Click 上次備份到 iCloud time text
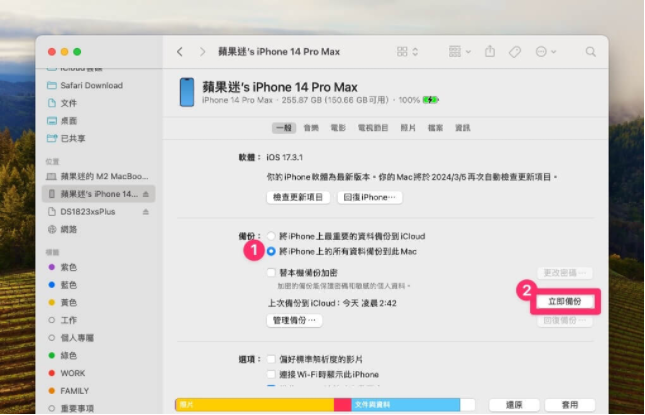The width and height of the screenshot is (645, 415). [x=332, y=304]
